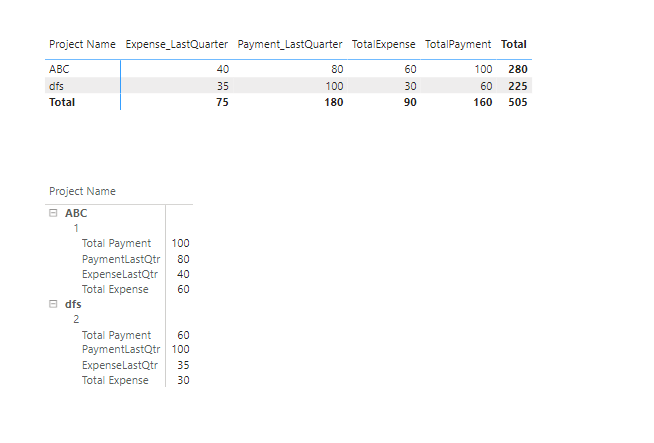Select ExpenseLastQtr row under ABC
Image resolution: width=654 pixels, height=443 pixels.
120,274
